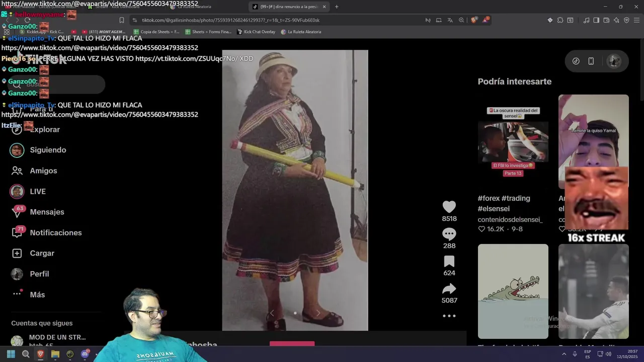Like the photo with the heart icon

pyautogui.click(x=449, y=207)
